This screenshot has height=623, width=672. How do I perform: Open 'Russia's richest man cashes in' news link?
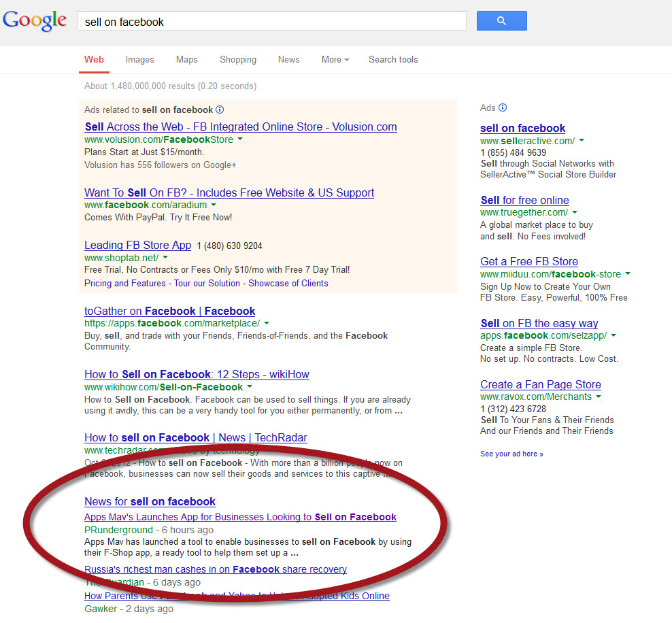coord(216,569)
